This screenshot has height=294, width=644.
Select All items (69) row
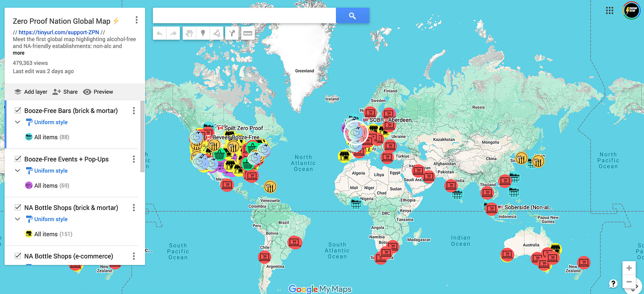[48, 186]
